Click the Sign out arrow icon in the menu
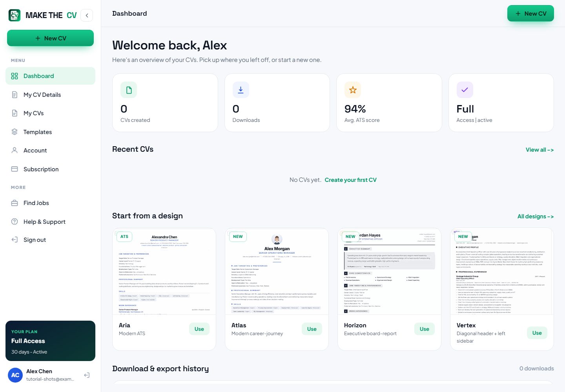565x392 pixels. [15, 240]
